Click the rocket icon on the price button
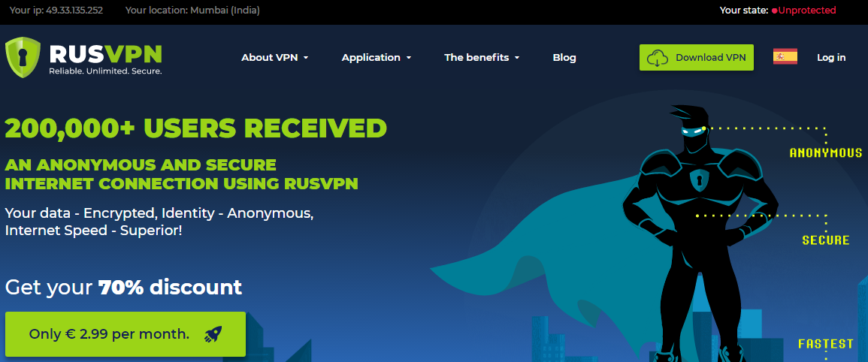The image size is (868, 362). pos(213,333)
